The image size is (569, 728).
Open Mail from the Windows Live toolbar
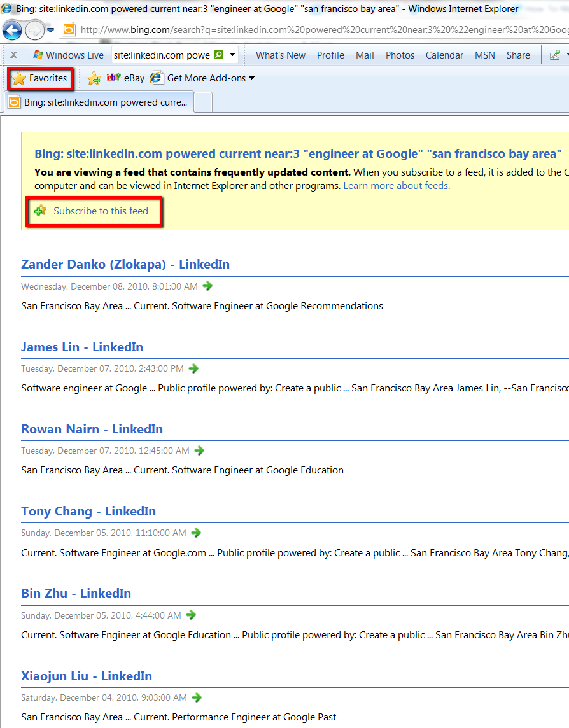(x=365, y=55)
